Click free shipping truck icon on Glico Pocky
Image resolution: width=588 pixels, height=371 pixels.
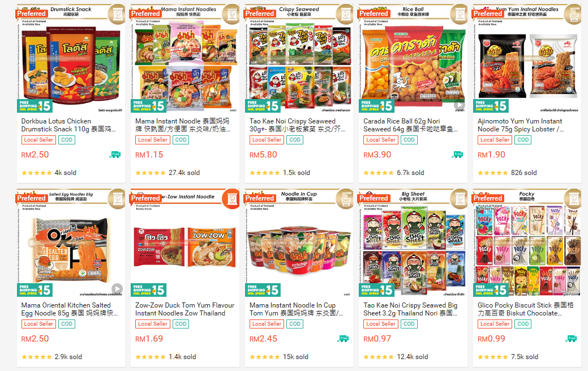[x=571, y=339]
